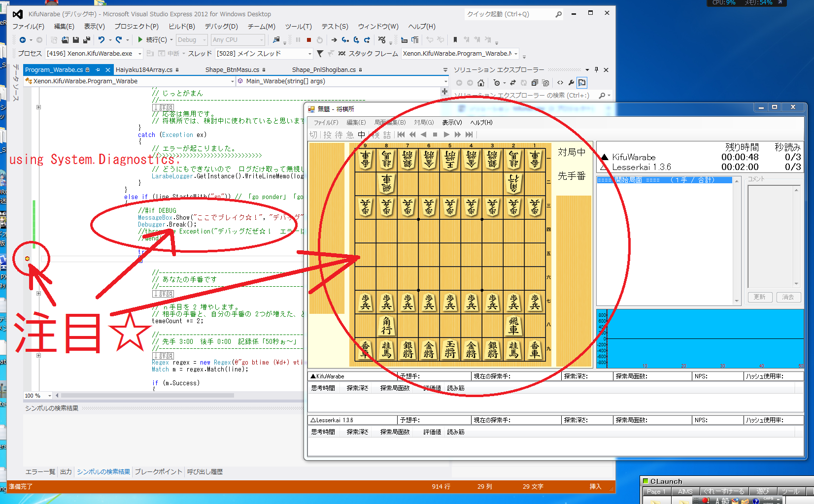This screenshot has width=814, height=504.
Task: Jump to last move in Shogidokoro
Action: click(469, 134)
